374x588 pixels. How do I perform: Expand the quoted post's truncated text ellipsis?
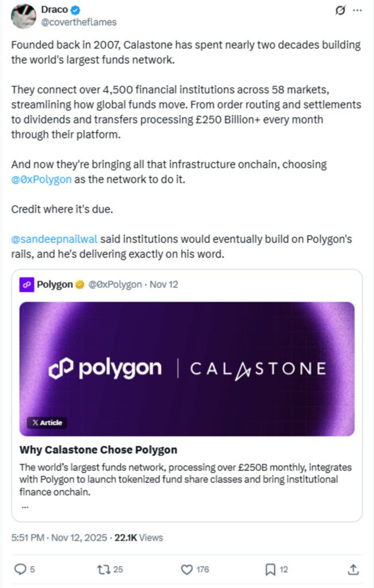[24, 506]
